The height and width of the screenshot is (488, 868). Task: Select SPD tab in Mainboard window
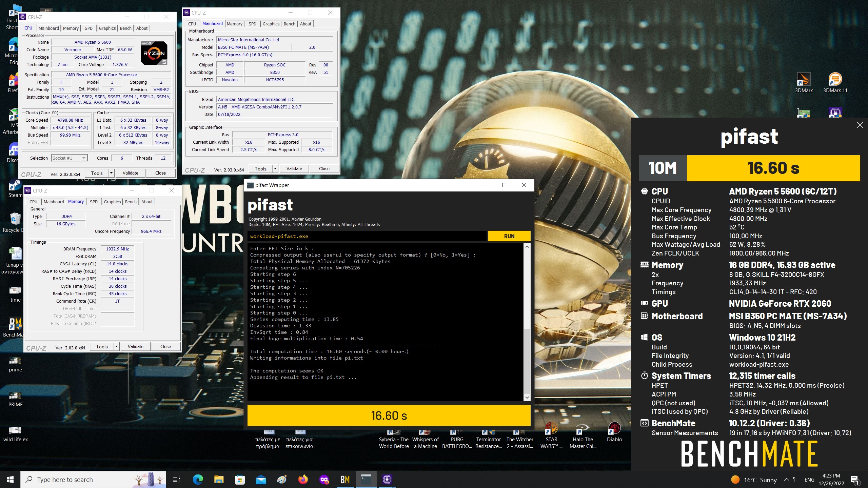click(x=252, y=24)
